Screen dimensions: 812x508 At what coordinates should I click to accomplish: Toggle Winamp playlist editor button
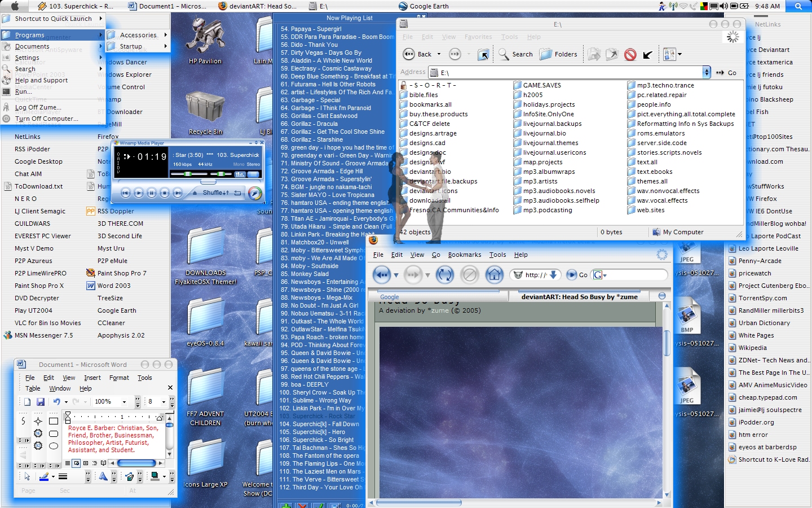[x=253, y=174]
